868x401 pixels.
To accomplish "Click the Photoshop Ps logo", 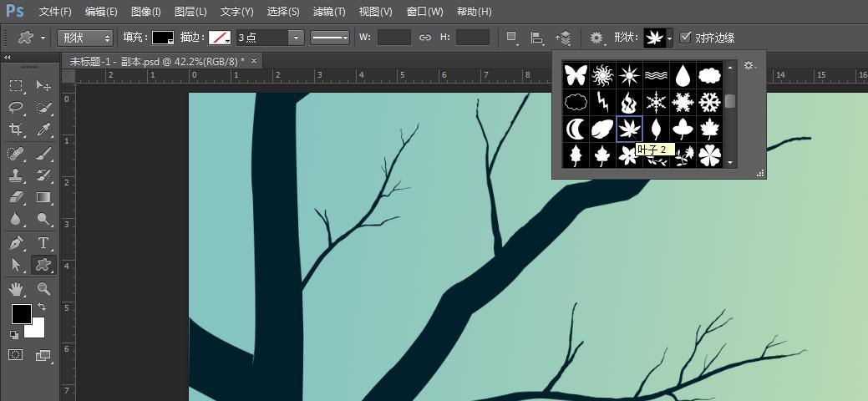I will [x=15, y=11].
